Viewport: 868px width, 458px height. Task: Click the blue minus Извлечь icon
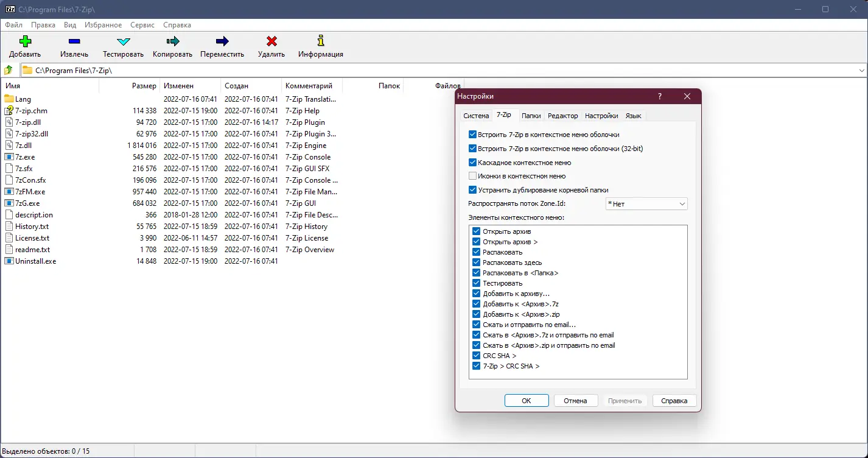click(74, 41)
